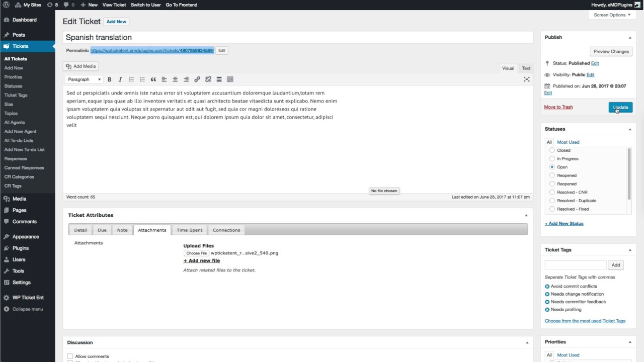Remove 'Avoid commit conflicts' ticket tag
The width and height of the screenshot is (644, 362).
[x=547, y=286]
